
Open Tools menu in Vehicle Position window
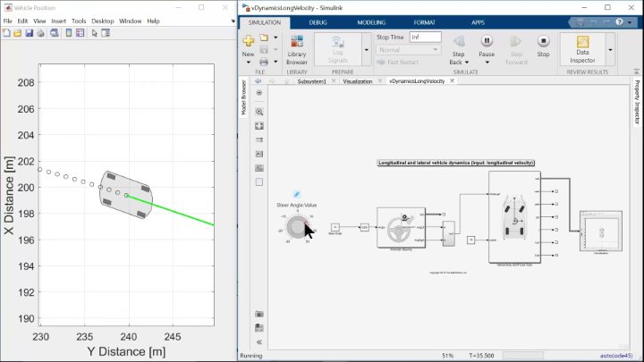pyautogui.click(x=79, y=21)
